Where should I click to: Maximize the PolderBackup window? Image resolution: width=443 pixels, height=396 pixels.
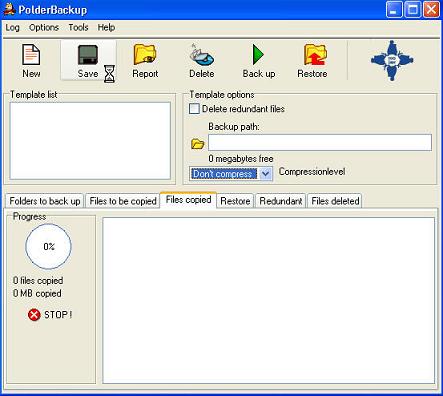(x=413, y=9)
